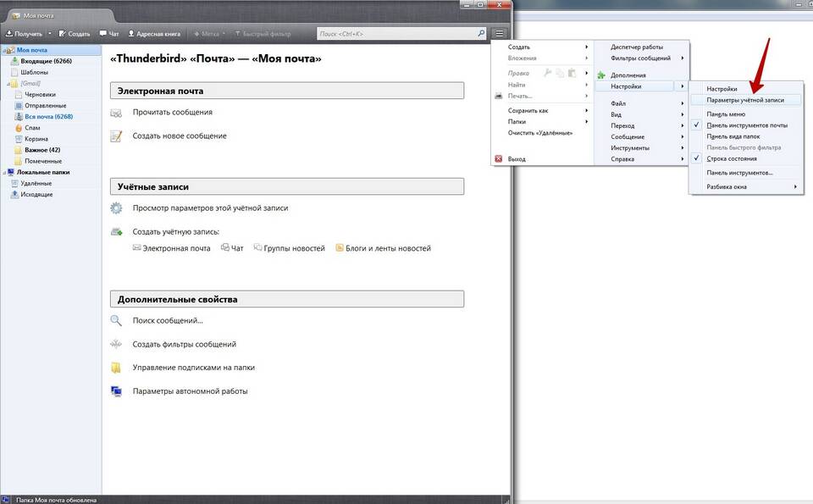Click the printer icon next to Печать
The height and width of the screenshot is (504, 813).
[x=498, y=96]
